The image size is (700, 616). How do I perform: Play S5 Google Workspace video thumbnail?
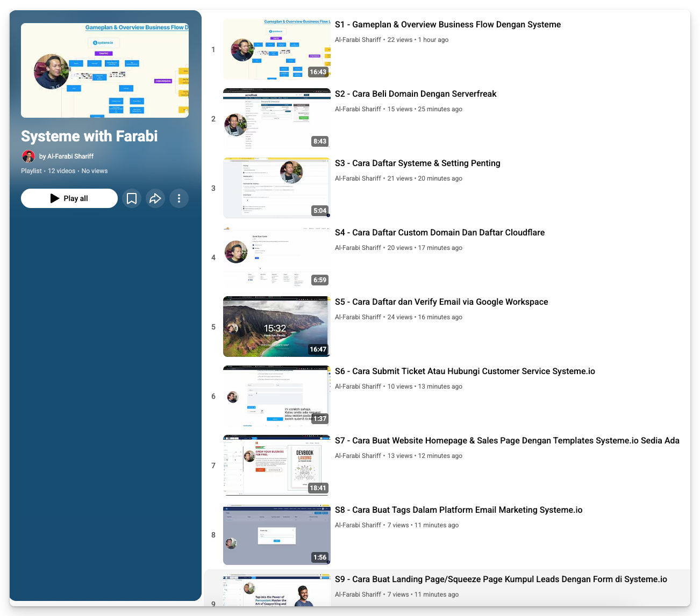click(x=276, y=327)
